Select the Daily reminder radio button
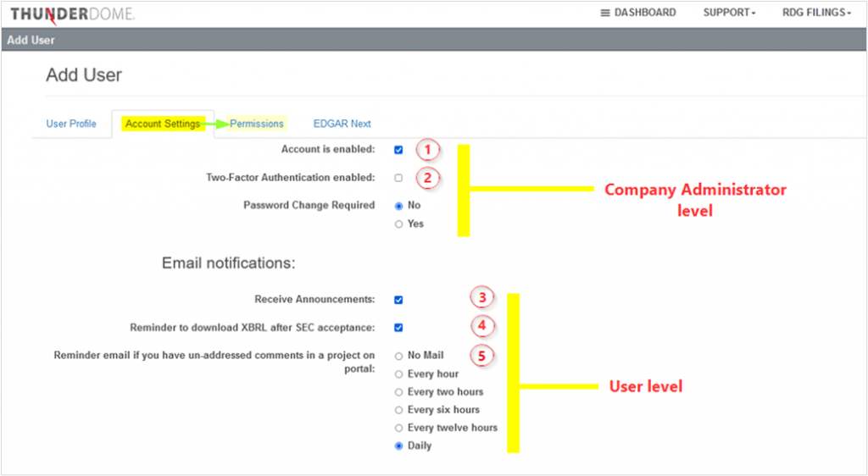The width and height of the screenshot is (868, 476). pos(399,446)
